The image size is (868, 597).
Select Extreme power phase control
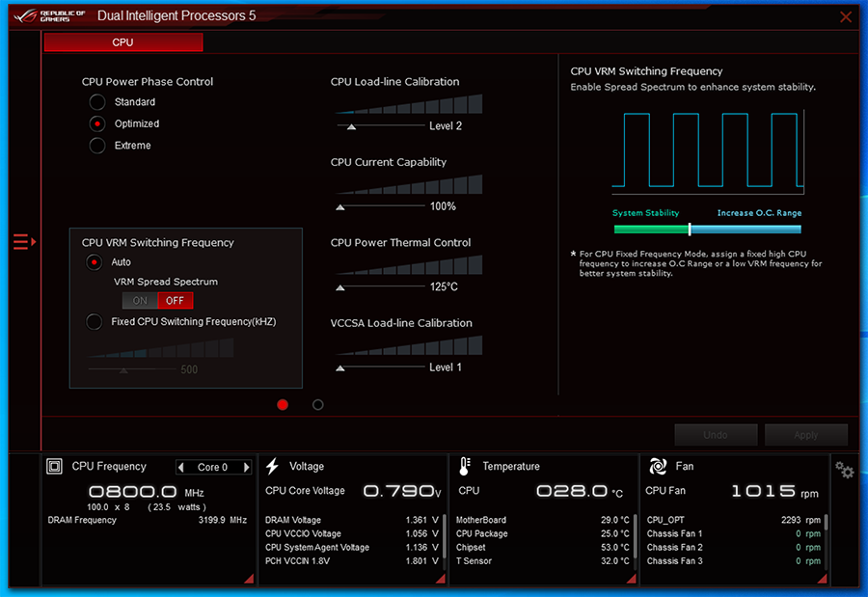97,145
